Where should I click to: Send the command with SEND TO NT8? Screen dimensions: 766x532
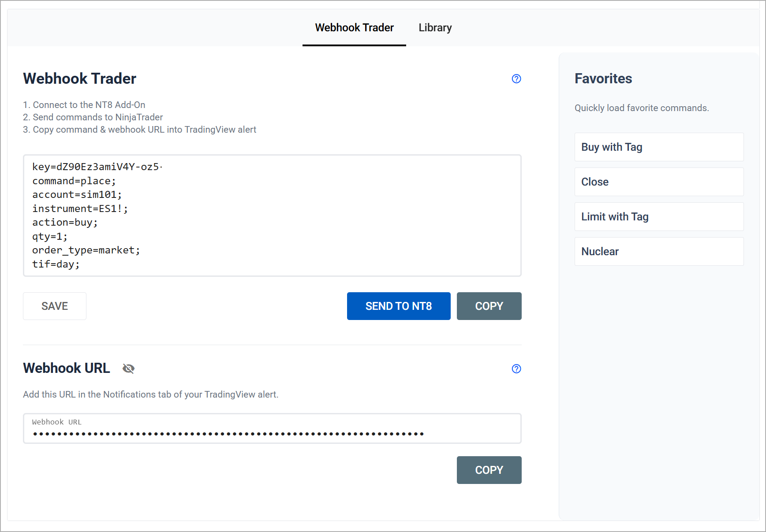pyautogui.click(x=398, y=306)
